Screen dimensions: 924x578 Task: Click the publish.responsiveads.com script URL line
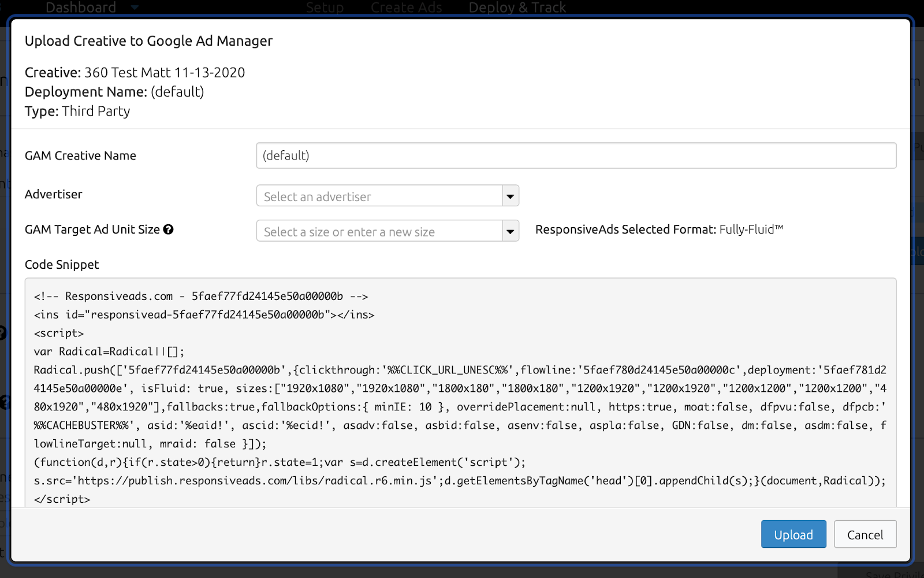[x=460, y=480]
